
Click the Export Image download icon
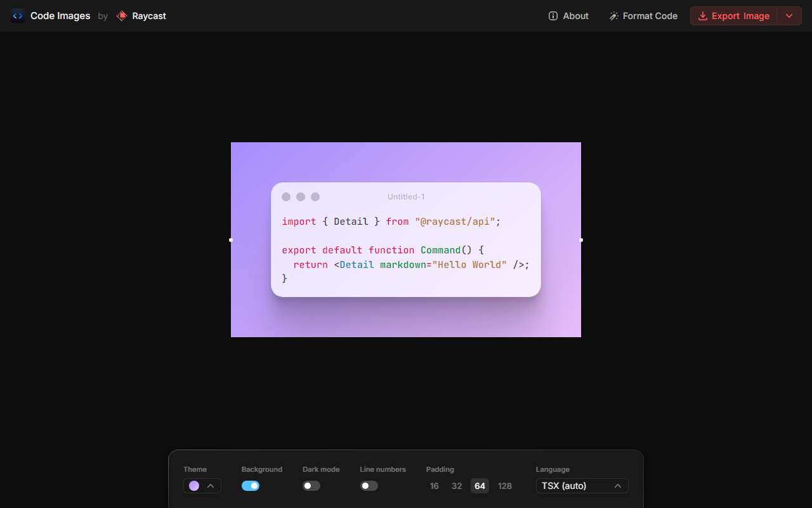(x=703, y=16)
